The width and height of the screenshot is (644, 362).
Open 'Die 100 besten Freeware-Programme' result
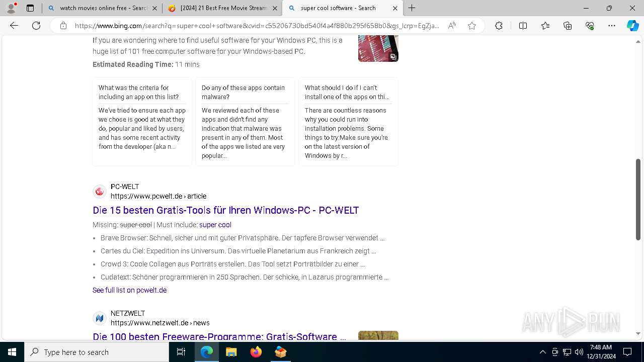(x=219, y=336)
